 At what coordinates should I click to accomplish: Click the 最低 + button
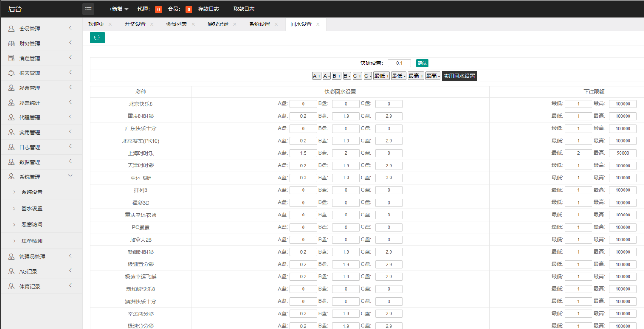382,76
